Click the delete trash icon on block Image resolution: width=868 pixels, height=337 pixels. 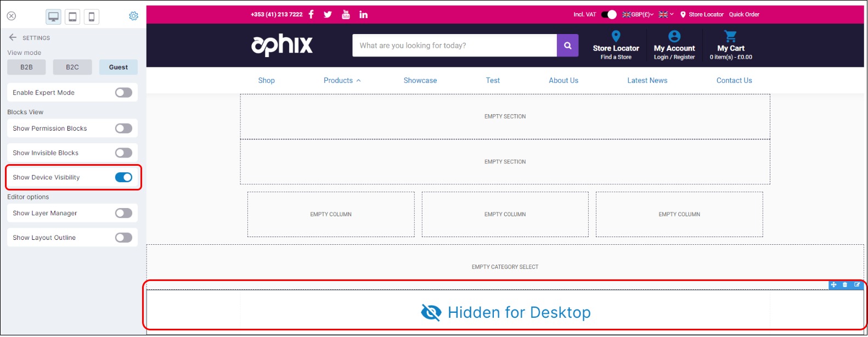coord(845,284)
